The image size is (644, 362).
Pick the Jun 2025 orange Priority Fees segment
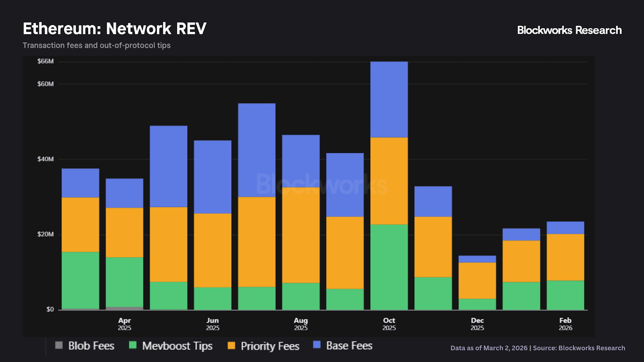point(213,250)
